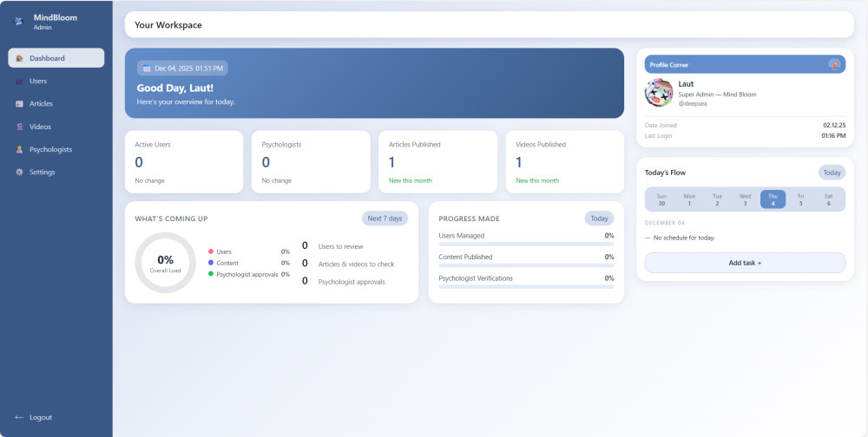868x437 pixels.
Task: Click the Profile Corner avatar icon
Action: [834, 64]
